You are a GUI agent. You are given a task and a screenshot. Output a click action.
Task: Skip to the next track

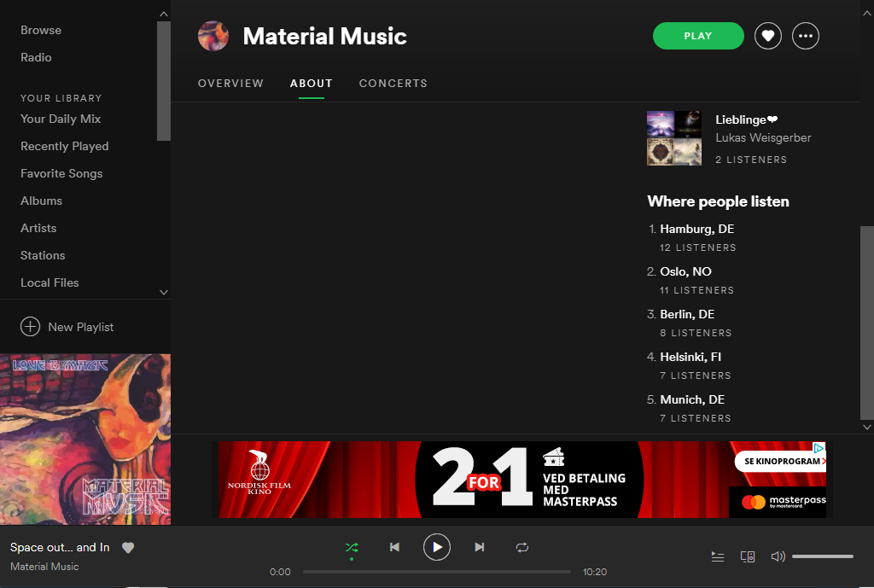(480, 547)
